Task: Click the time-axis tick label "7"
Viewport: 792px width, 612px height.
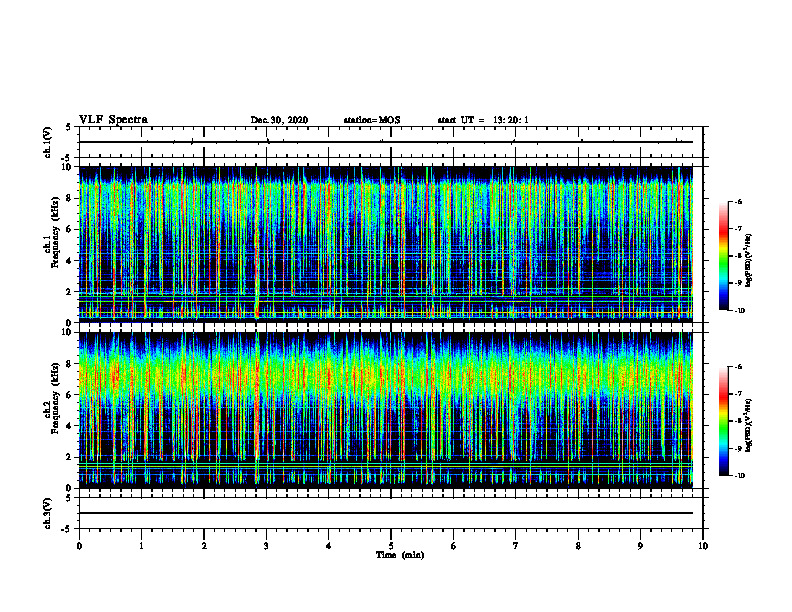Action: (516, 546)
